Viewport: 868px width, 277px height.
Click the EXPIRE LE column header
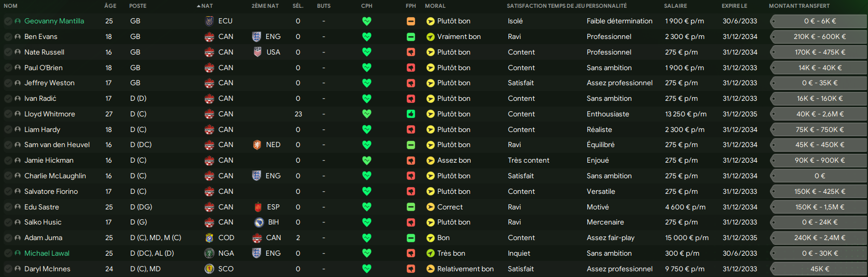point(734,6)
